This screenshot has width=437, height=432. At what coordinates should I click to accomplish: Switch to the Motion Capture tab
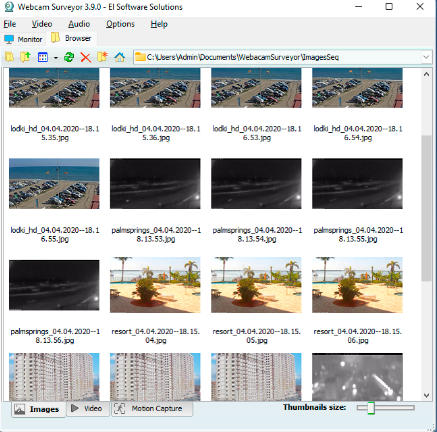point(152,408)
